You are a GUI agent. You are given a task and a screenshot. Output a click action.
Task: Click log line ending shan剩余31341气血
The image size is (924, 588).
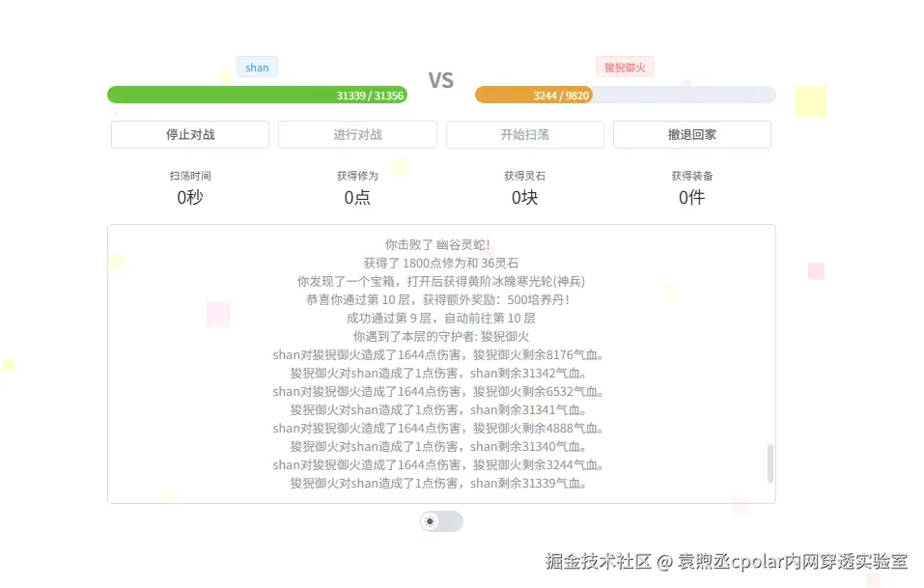[437, 409]
